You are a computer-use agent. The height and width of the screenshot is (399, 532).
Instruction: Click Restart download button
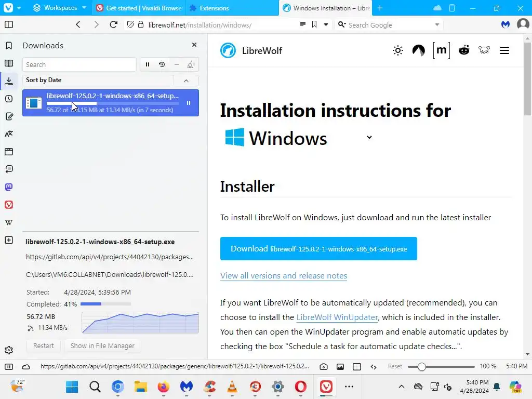(44, 345)
